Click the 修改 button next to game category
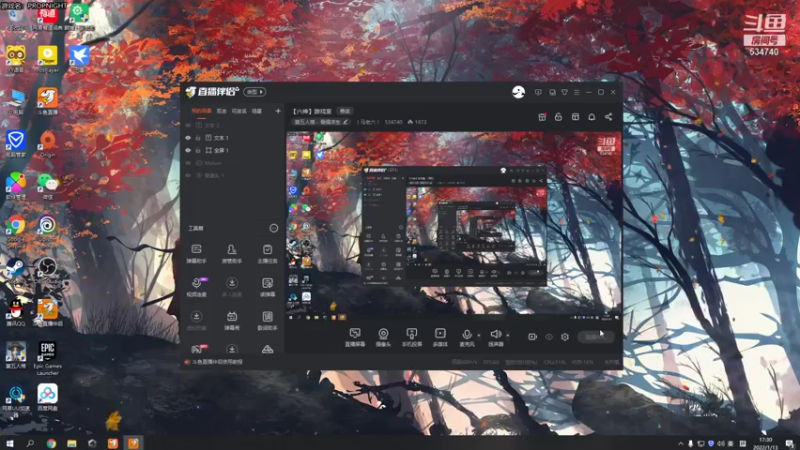Viewport: 800px width, 450px height. point(345,111)
